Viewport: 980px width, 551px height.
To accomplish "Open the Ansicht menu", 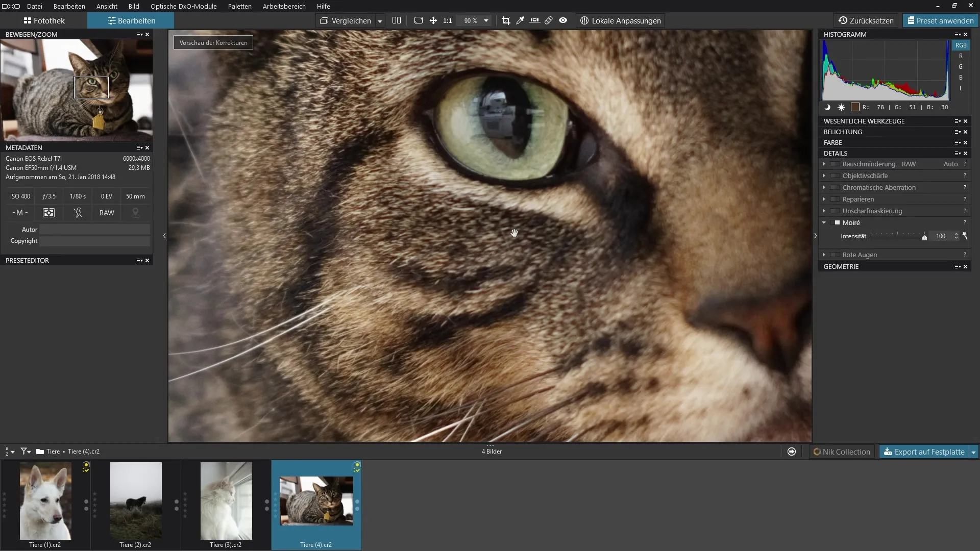I will click(x=107, y=6).
